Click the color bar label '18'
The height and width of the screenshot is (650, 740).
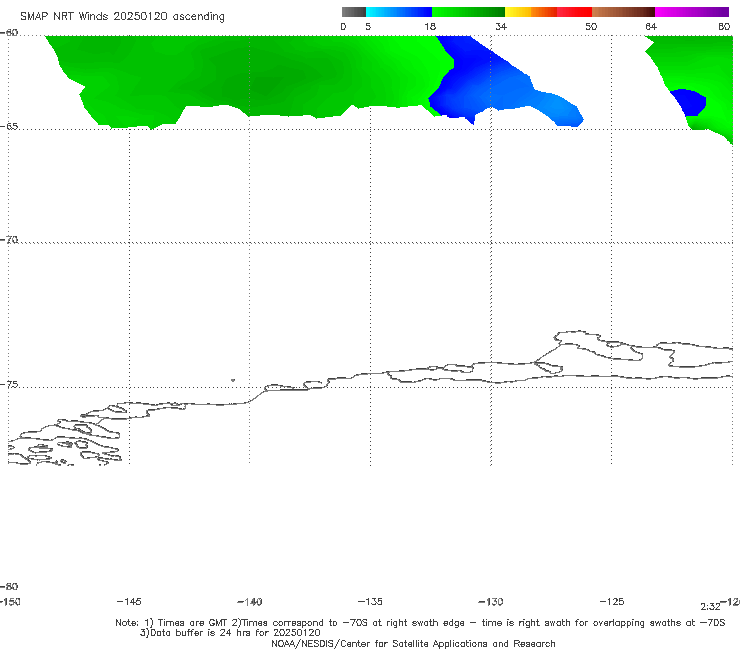click(x=430, y=27)
